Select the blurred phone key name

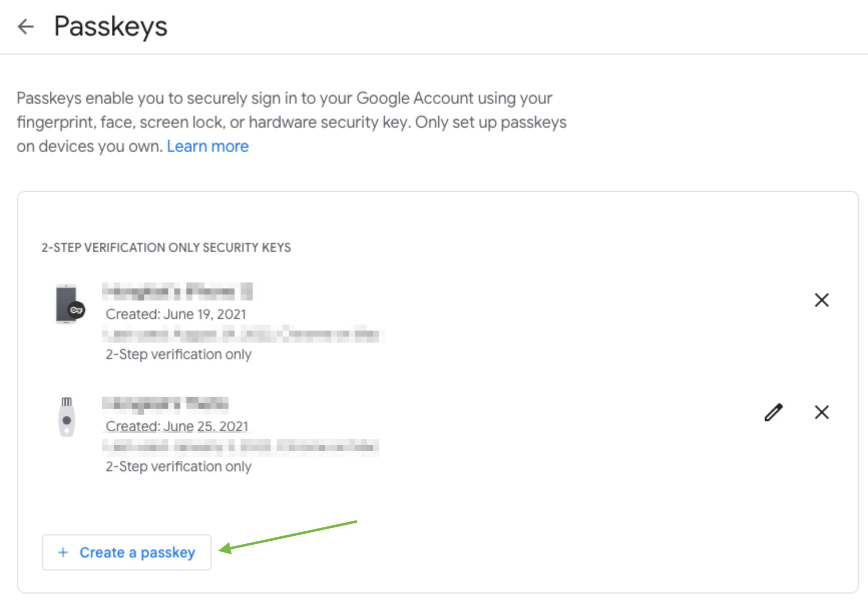click(x=178, y=291)
